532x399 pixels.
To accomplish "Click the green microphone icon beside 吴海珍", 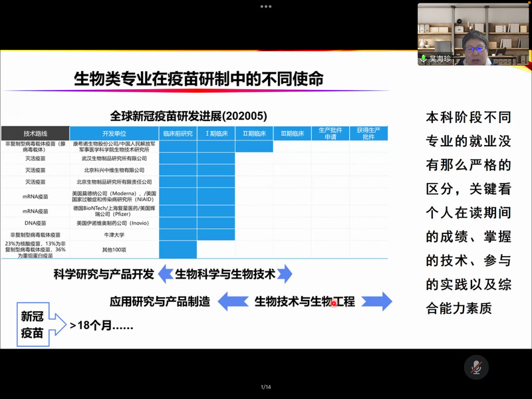I will (x=423, y=59).
